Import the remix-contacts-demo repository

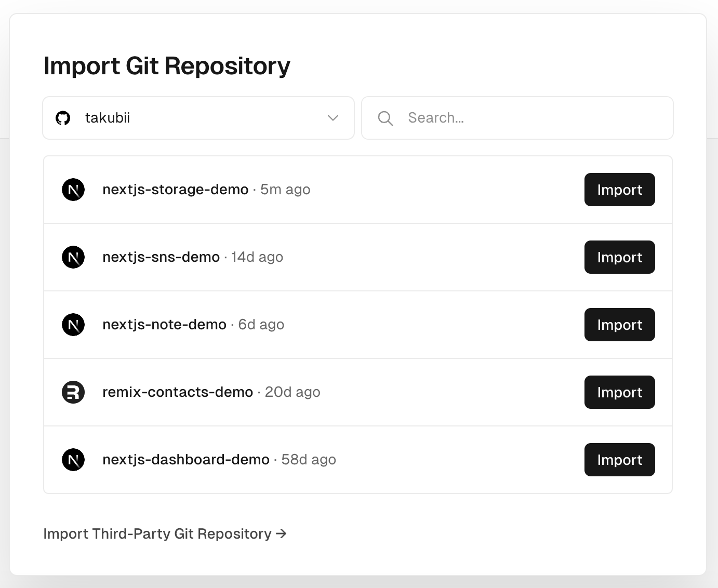pos(619,392)
